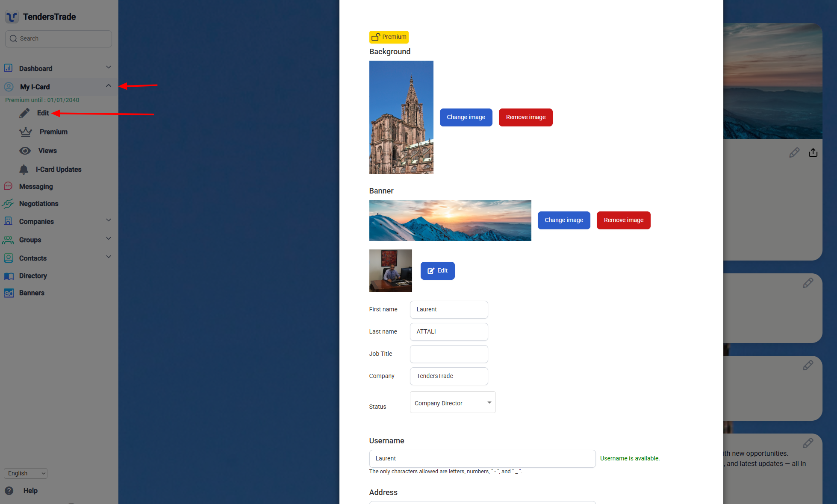The image size is (837, 504).
Task: Expand the Companies menu chevron
Action: click(109, 220)
